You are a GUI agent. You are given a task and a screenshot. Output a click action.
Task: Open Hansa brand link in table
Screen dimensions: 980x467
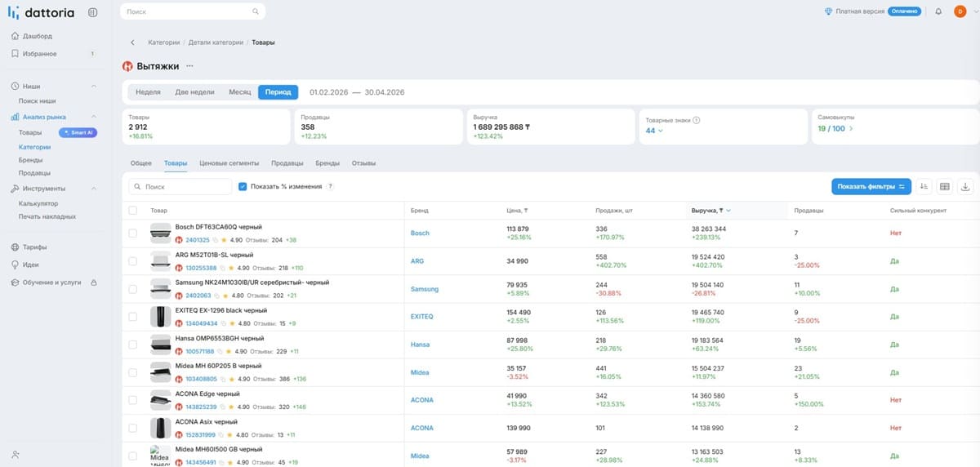[420, 345]
